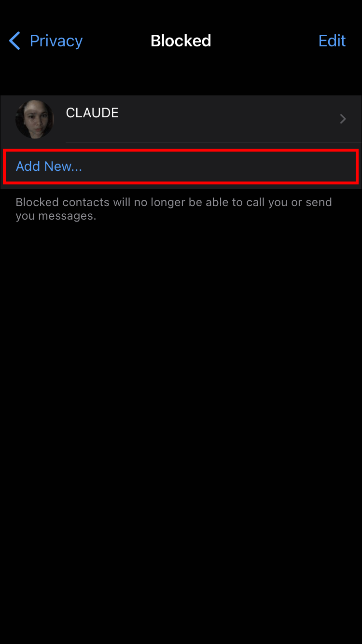Image resolution: width=362 pixels, height=644 pixels.
Task: Select the CLAUDE contact name
Action: pyautogui.click(x=92, y=113)
